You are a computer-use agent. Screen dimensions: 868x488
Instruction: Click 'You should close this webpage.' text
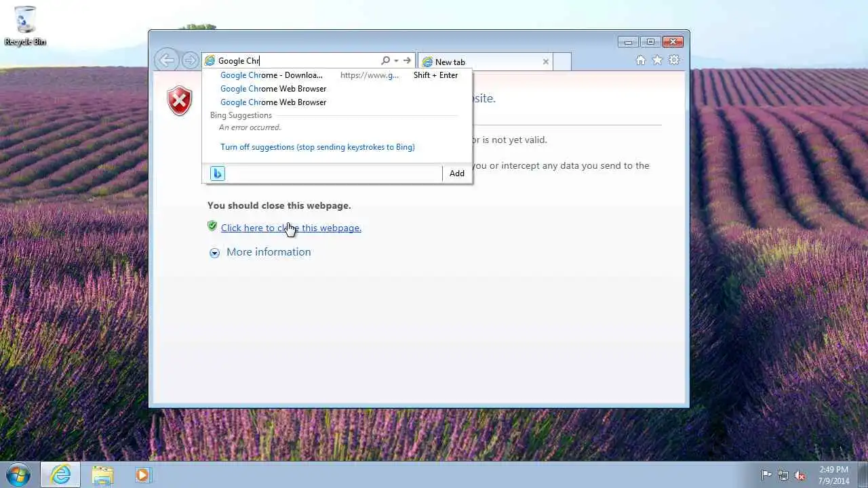(x=279, y=205)
